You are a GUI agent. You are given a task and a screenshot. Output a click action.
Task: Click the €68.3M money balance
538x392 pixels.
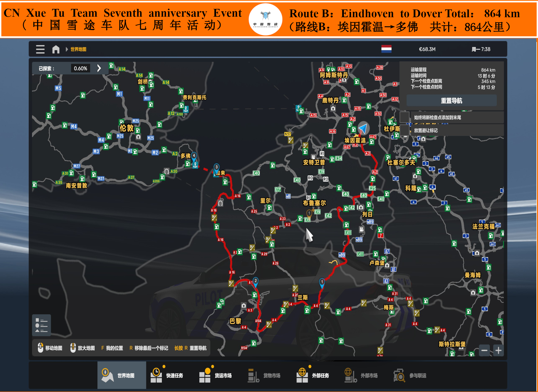tap(427, 49)
